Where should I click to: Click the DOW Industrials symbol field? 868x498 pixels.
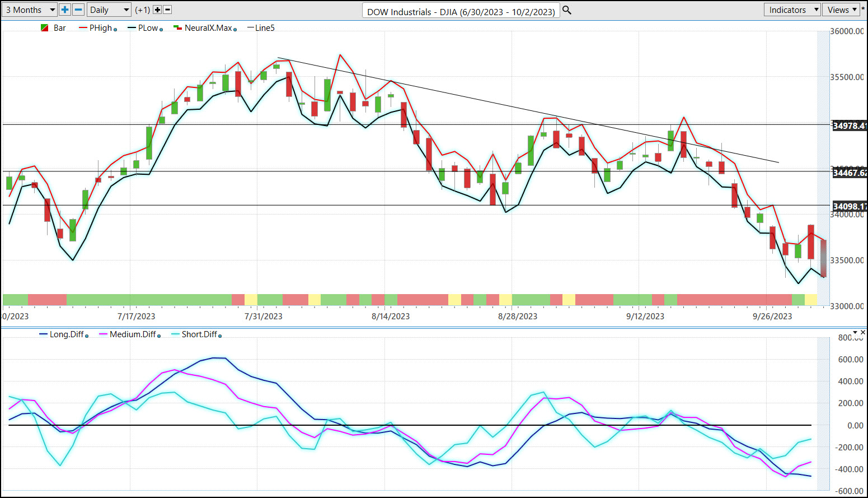(x=461, y=11)
